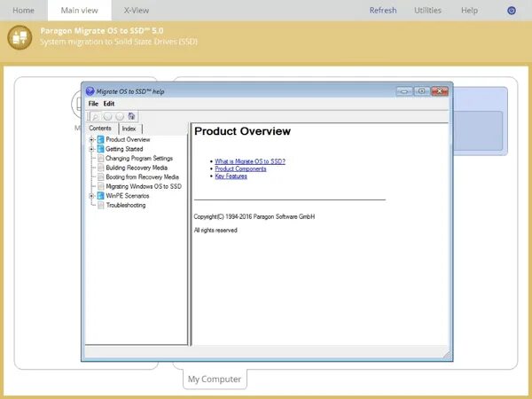Select Troubleshooting topic

pyautogui.click(x=126, y=205)
